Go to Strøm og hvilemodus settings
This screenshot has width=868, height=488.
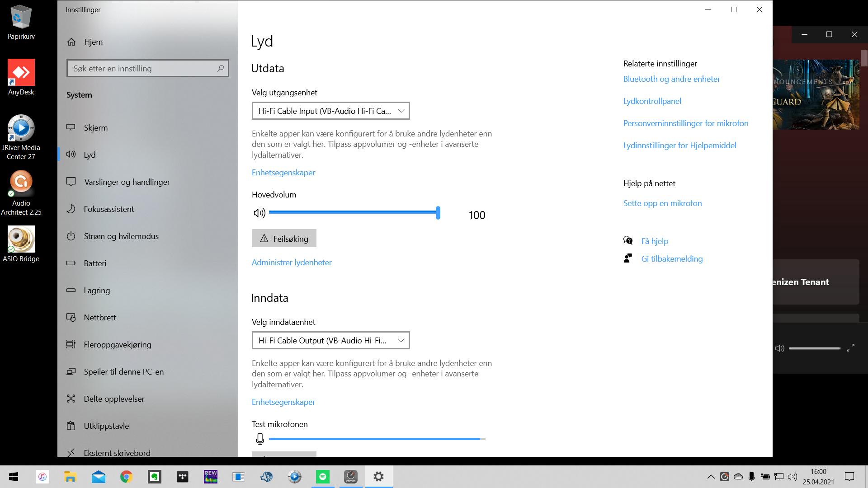pyautogui.click(x=121, y=236)
